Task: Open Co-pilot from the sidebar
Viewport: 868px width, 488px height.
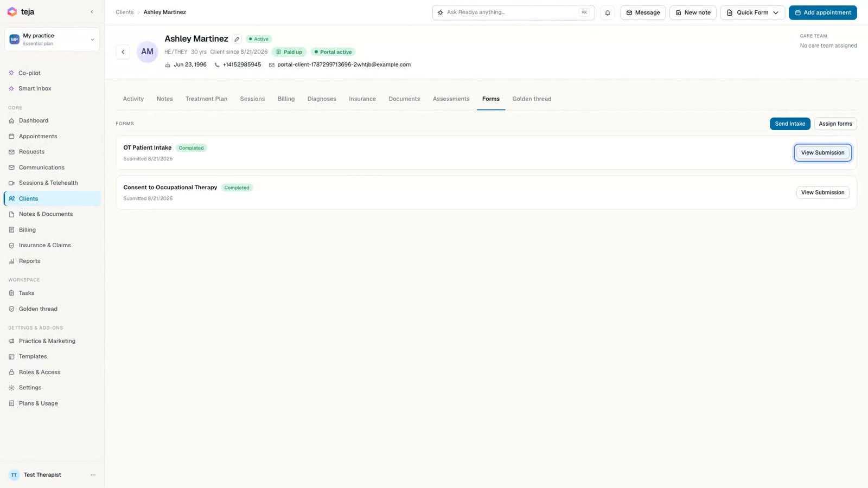Action: click(52, 73)
